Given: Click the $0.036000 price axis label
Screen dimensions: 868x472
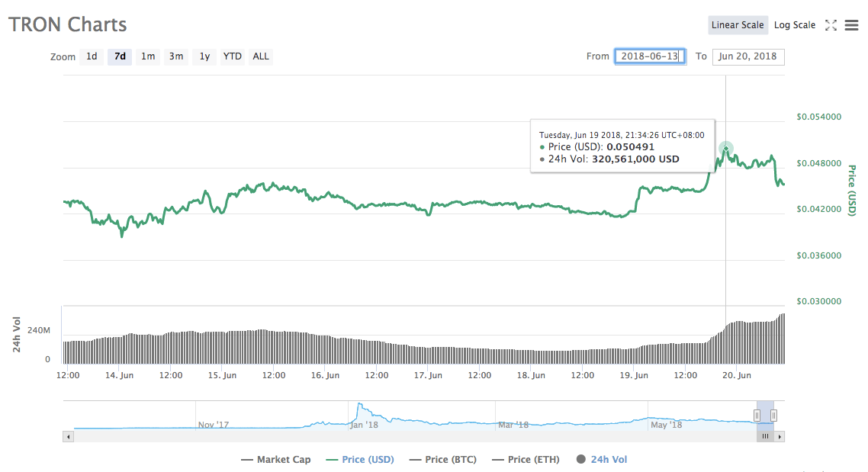Looking at the screenshot, I should pyautogui.click(x=818, y=255).
